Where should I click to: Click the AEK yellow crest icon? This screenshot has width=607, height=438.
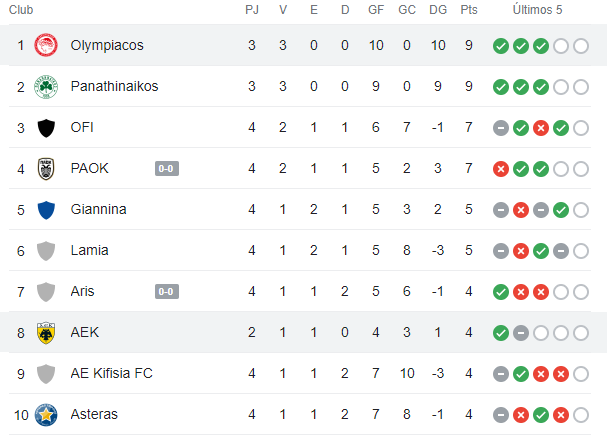(x=46, y=332)
